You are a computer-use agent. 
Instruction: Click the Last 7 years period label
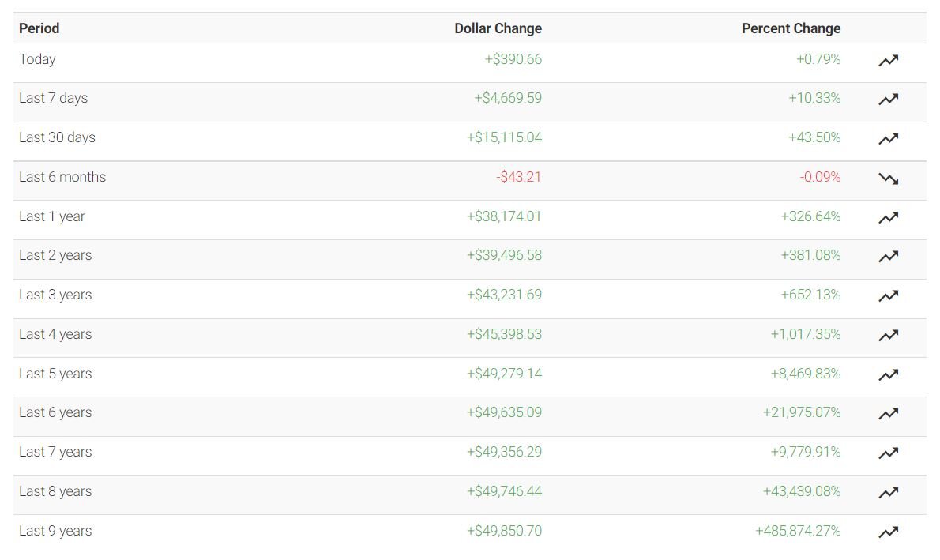click(55, 452)
